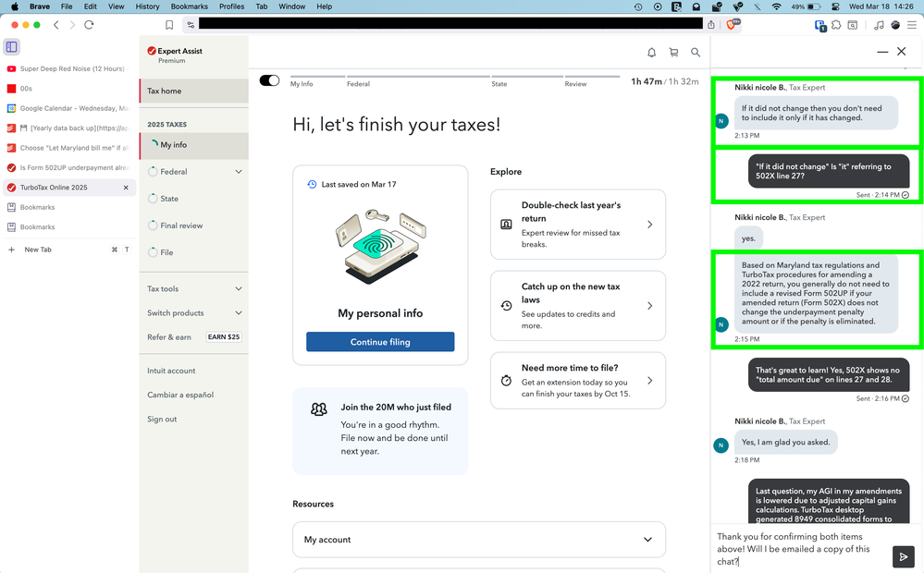Open the menu bar date and time
The height and width of the screenshot is (573, 924).
tap(881, 6)
